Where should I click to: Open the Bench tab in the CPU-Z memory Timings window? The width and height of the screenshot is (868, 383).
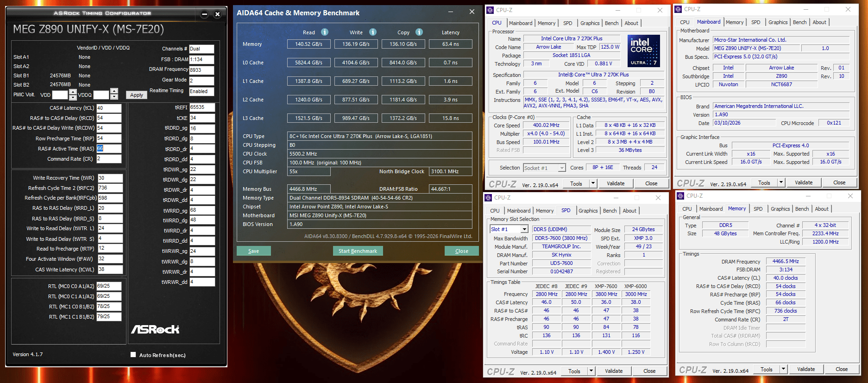(x=802, y=209)
